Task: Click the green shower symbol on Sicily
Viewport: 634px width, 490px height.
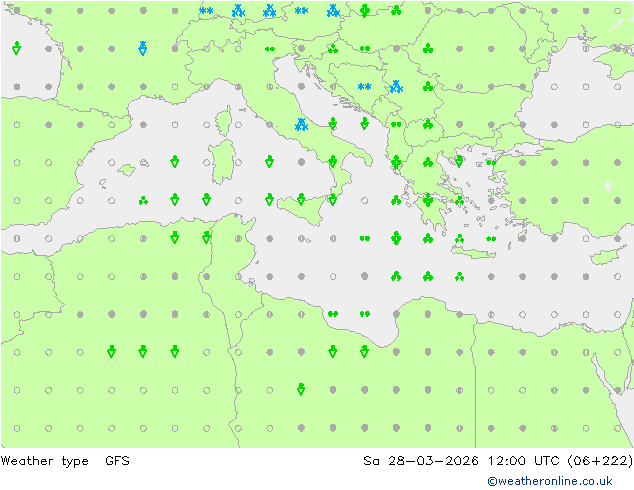Action: tap(301, 200)
